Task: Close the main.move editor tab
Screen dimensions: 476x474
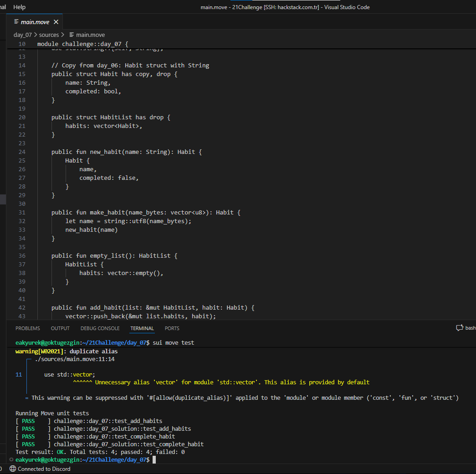Action: [x=56, y=22]
